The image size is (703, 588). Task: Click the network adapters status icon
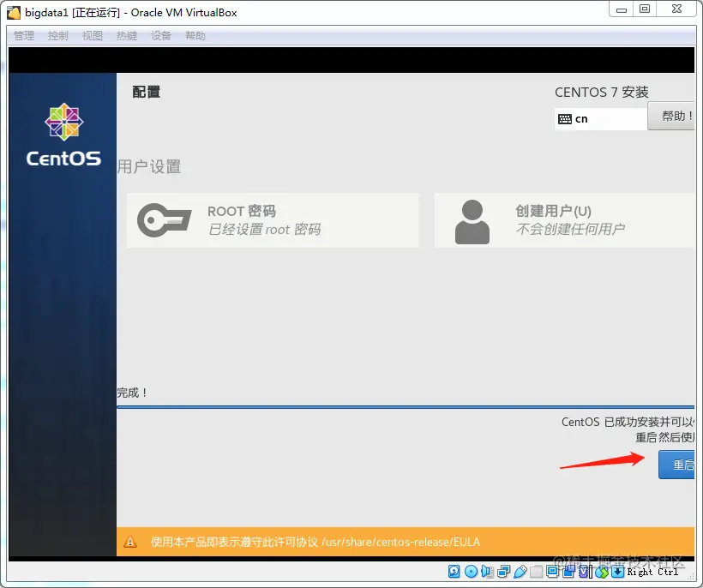pos(503,572)
